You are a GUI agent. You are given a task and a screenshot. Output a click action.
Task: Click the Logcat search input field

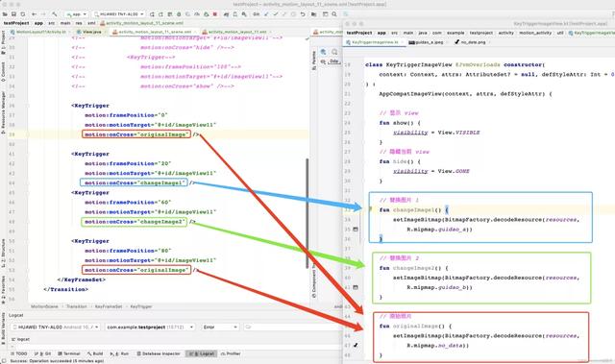292,327
